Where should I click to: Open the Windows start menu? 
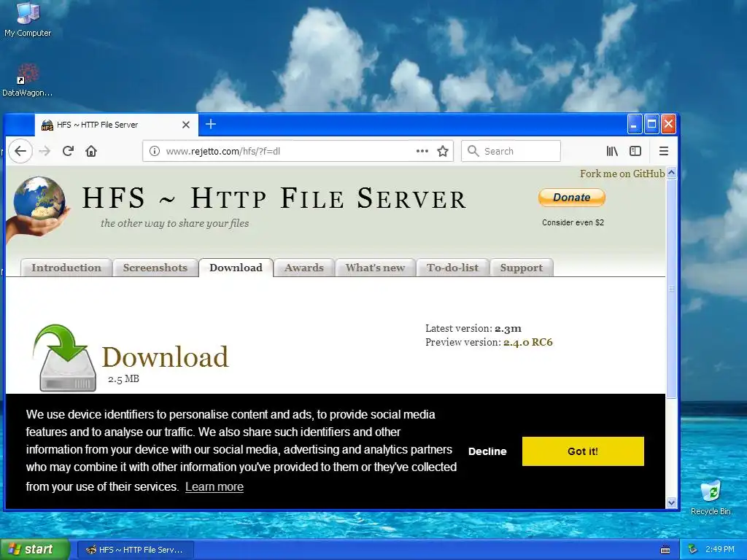(34, 550)
